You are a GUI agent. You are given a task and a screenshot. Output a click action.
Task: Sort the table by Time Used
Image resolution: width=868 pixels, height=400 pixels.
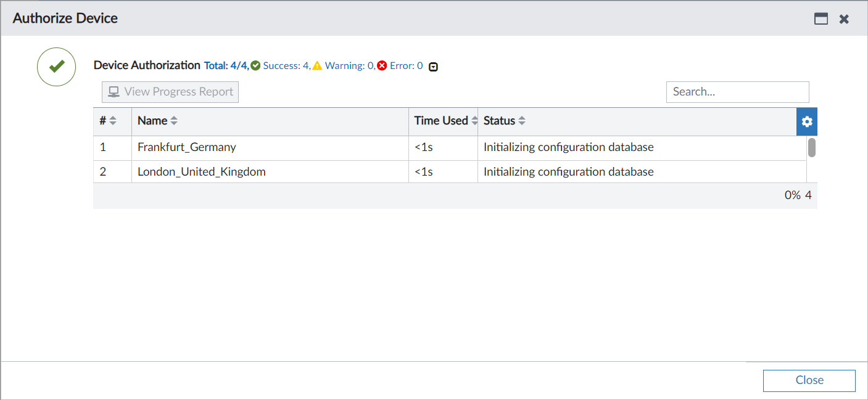[474, 120]
